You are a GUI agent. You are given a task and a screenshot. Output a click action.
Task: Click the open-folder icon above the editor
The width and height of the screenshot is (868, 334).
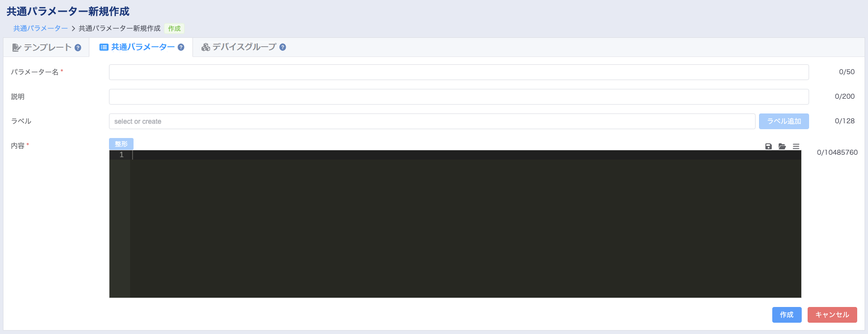click(782, 146)
